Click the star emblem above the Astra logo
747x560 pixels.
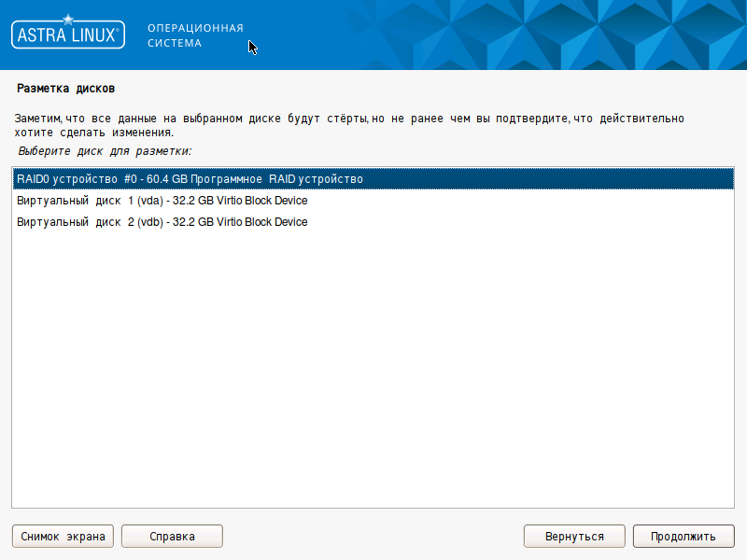click(x=67, y=18)
